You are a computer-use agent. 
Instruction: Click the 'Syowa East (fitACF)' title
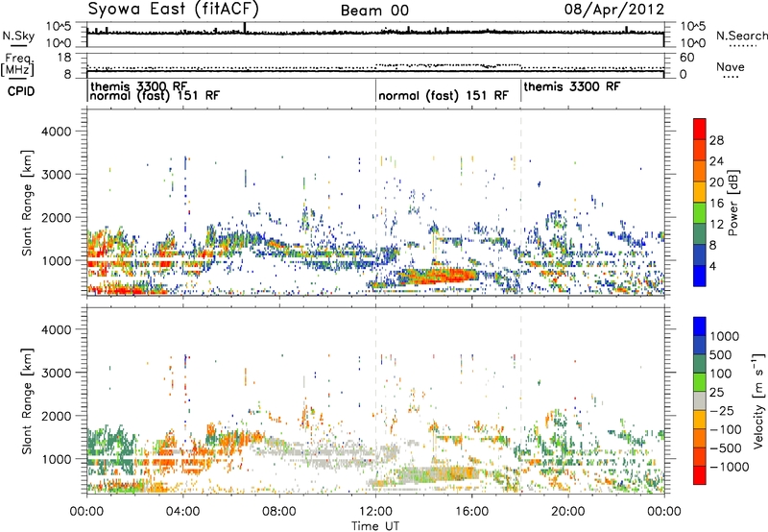coord(174,9)
